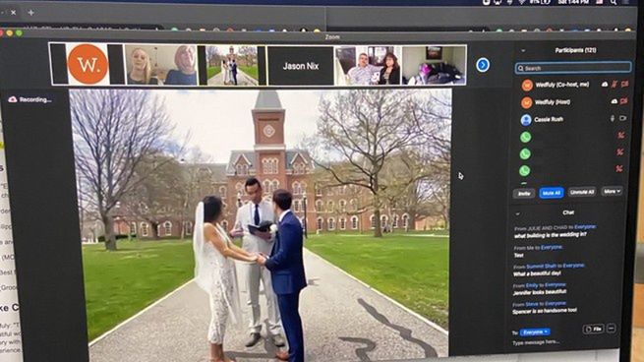The height and width of the screenshot is (362, 644).
Task: Open the More dropdown in participants
Action: click(x=612, y=192)
